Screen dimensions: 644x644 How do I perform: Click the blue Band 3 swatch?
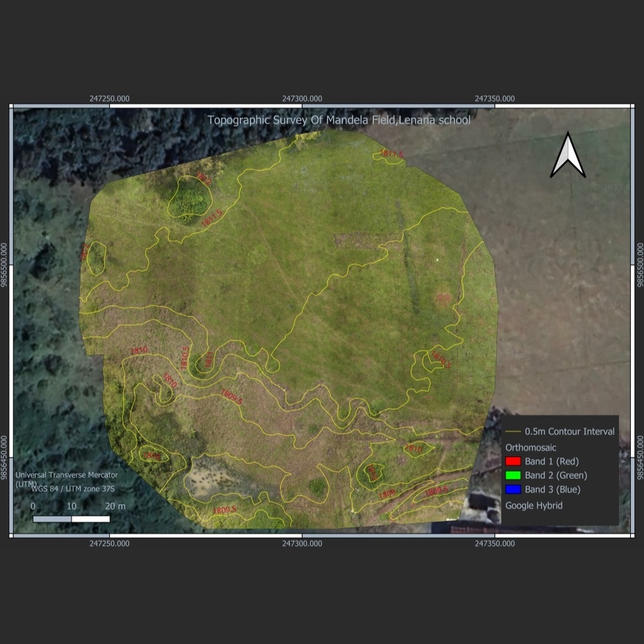click(513, 489)
